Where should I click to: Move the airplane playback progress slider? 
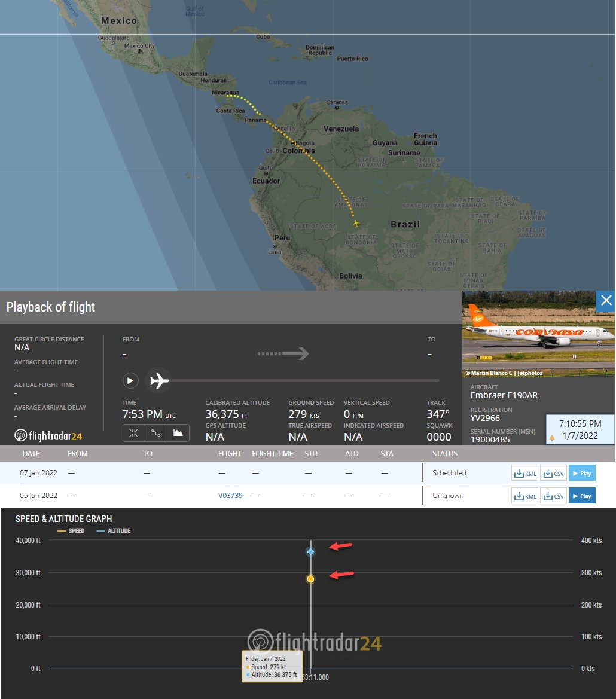click(x=159, y=381)
